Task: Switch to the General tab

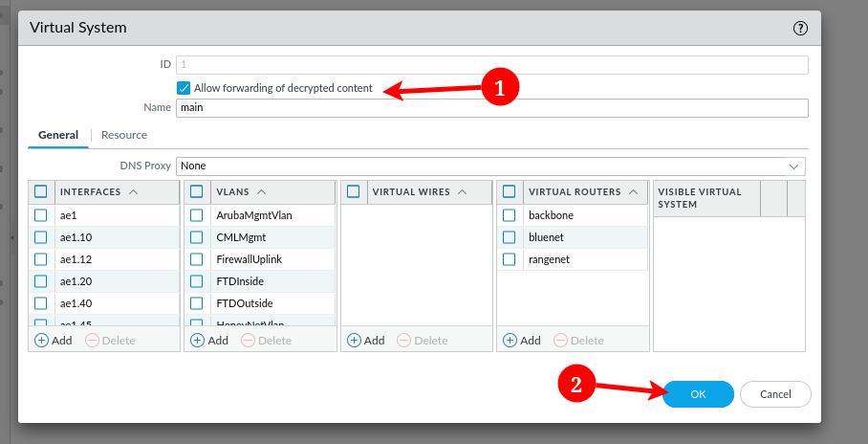Action: click(x=58, y=135)
